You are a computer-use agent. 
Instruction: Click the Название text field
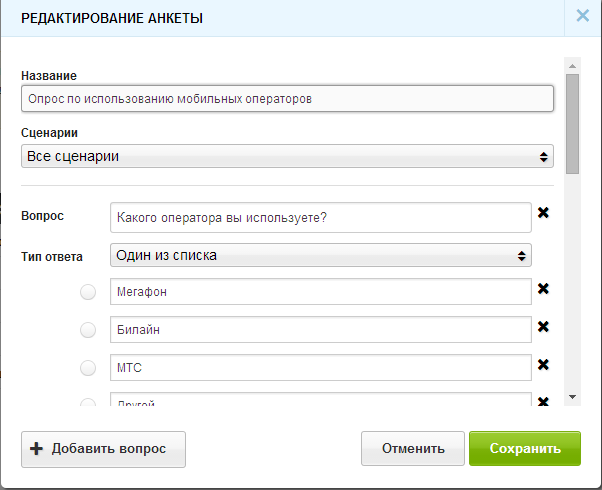[286, 99]
